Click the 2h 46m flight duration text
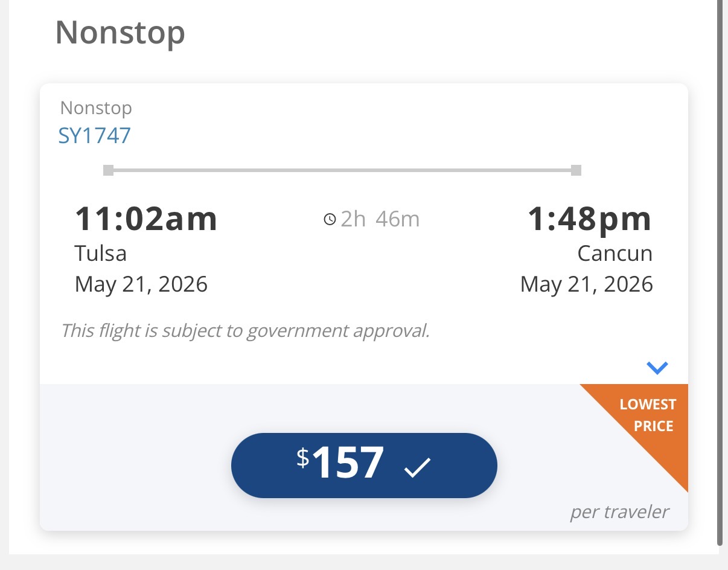Image resolution: width=728 pixels, height=570 pixels. point(380,219)
